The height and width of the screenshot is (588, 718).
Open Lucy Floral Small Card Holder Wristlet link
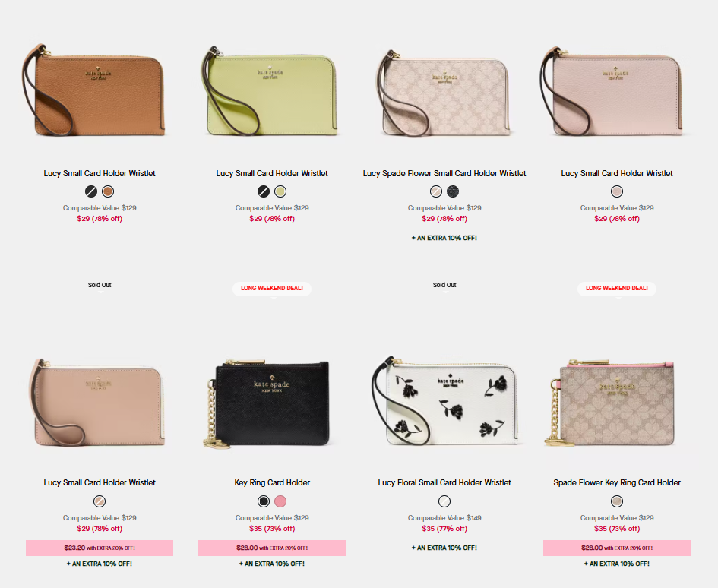point(444,482)
